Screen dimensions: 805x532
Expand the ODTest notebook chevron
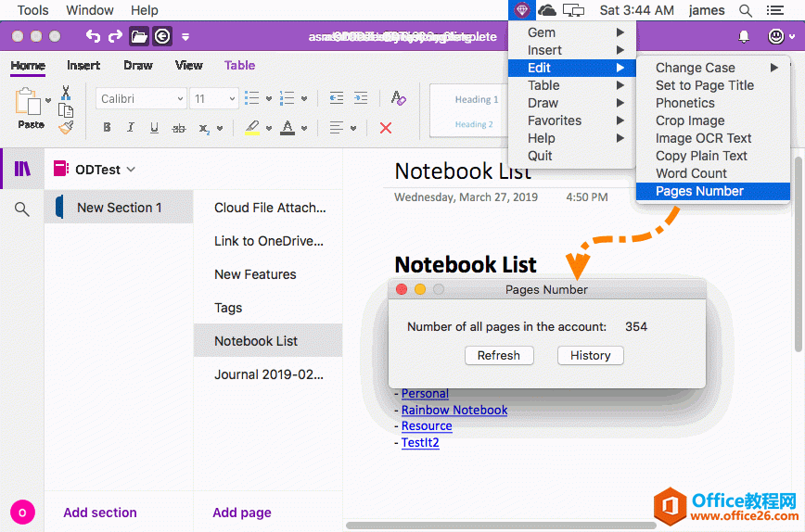(x=131, y=170)
